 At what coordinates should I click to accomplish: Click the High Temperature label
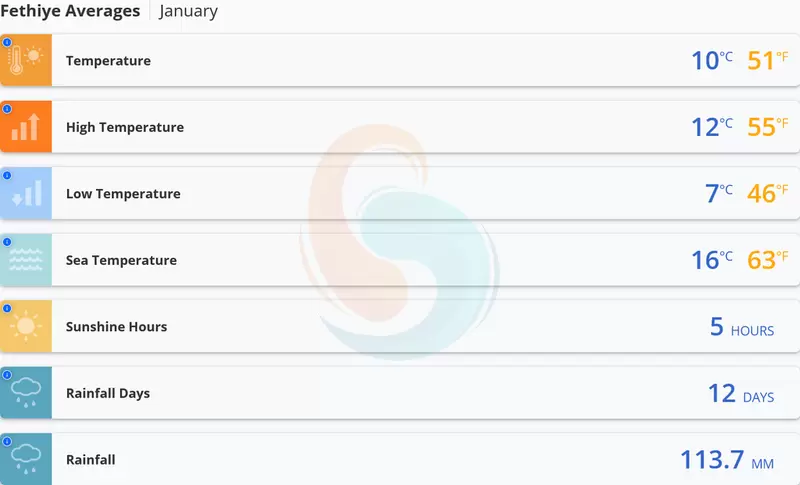pos(125,127)
